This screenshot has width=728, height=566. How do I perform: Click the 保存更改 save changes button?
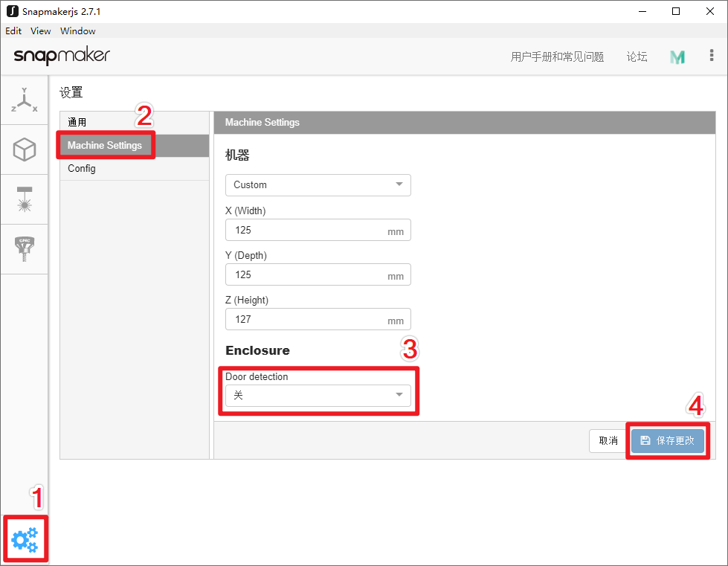[x=668, y=440]
